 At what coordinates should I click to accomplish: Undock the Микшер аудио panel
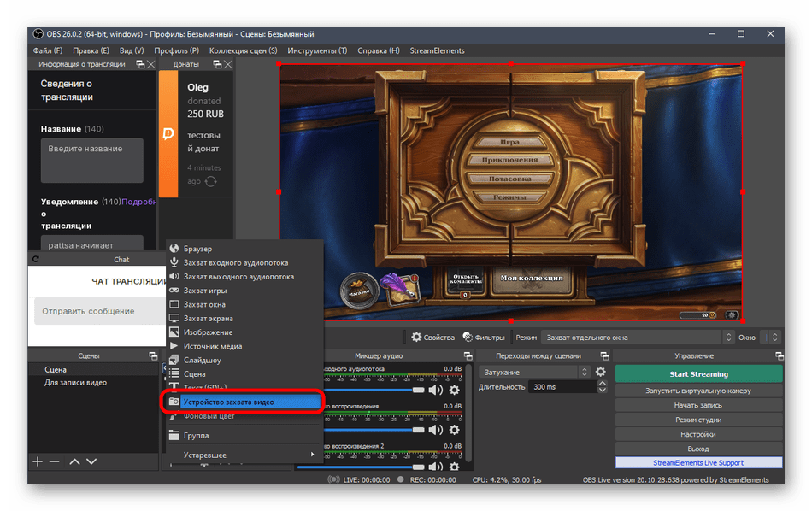(467, 355)
